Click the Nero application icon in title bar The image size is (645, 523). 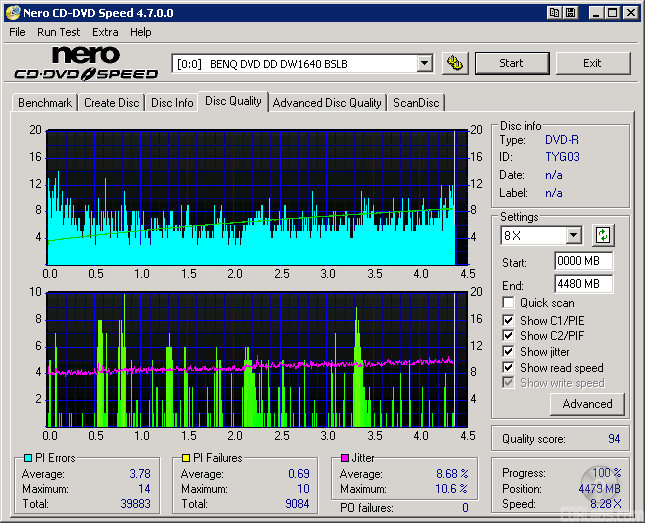11,13
